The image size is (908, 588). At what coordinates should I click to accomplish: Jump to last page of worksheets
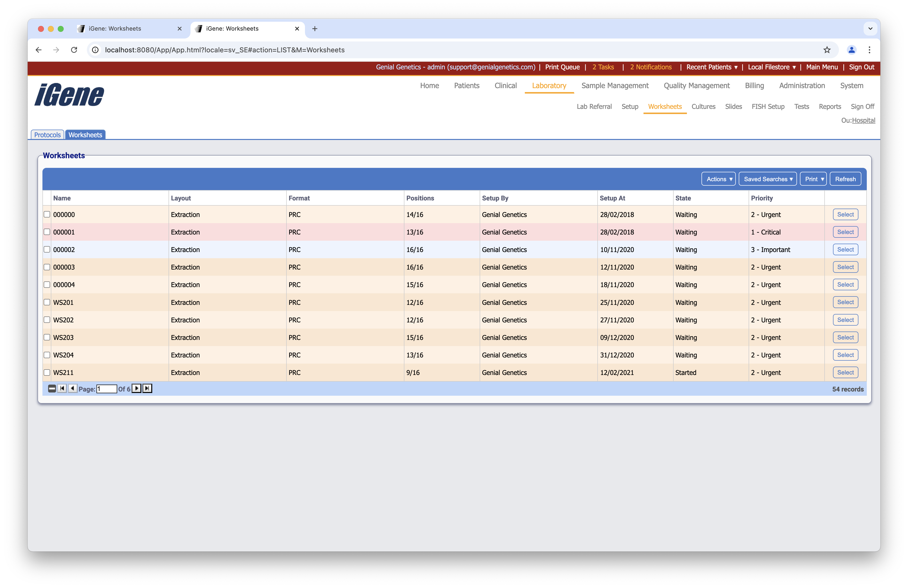[147, 389]
